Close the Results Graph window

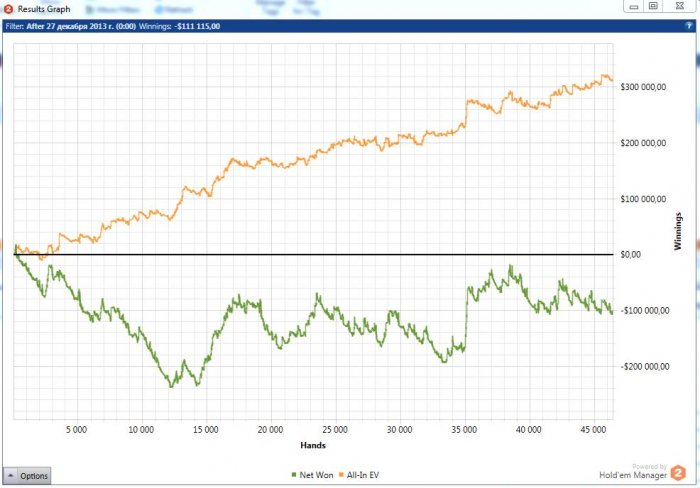click(x=680, y=6)
